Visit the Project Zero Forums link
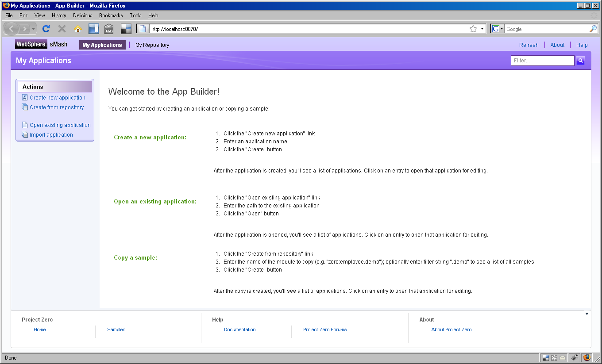602x364 pixels. (325, 330)
